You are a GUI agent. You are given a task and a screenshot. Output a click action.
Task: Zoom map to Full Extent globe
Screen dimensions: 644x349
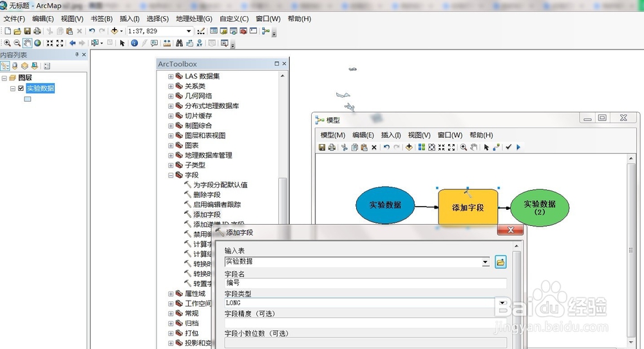pyautogui.click(x=37, y=43)
